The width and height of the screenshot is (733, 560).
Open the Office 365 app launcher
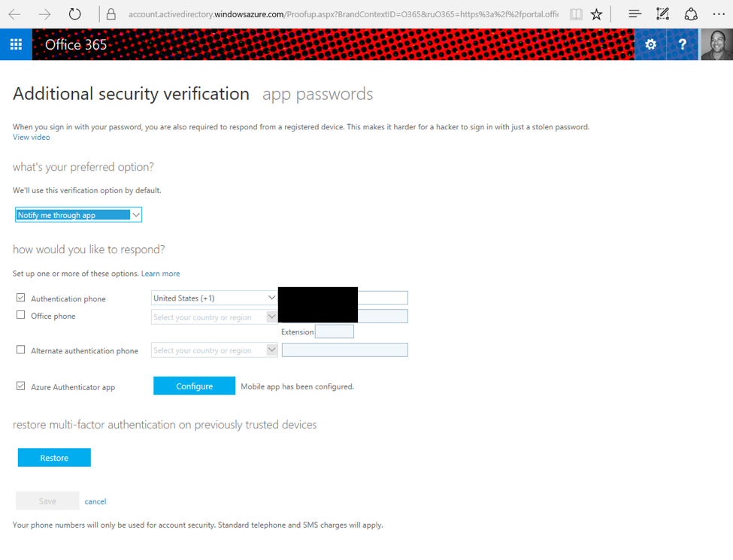[16, 44]
